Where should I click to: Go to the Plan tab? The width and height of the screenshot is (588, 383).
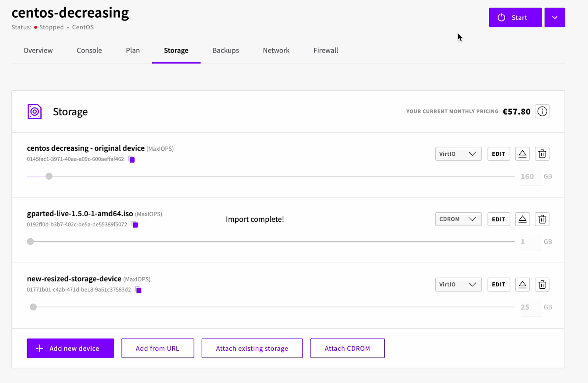(133, 51)
